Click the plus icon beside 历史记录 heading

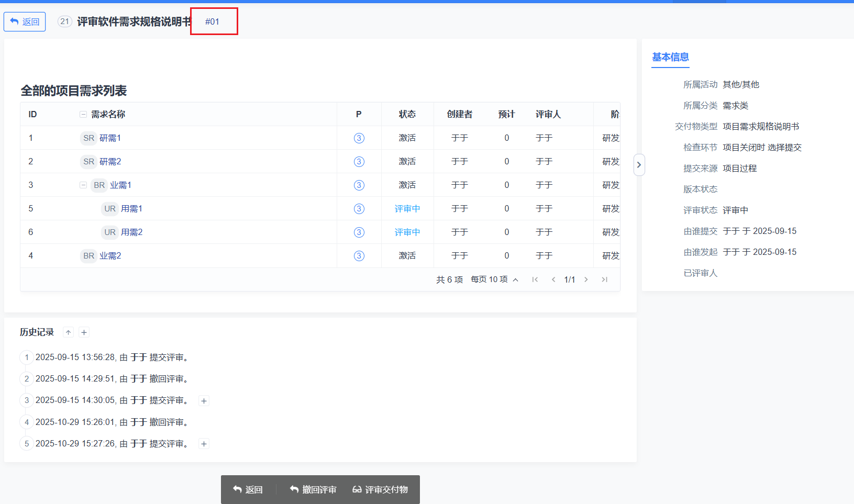pyautogui.click(x=84, y=332)
